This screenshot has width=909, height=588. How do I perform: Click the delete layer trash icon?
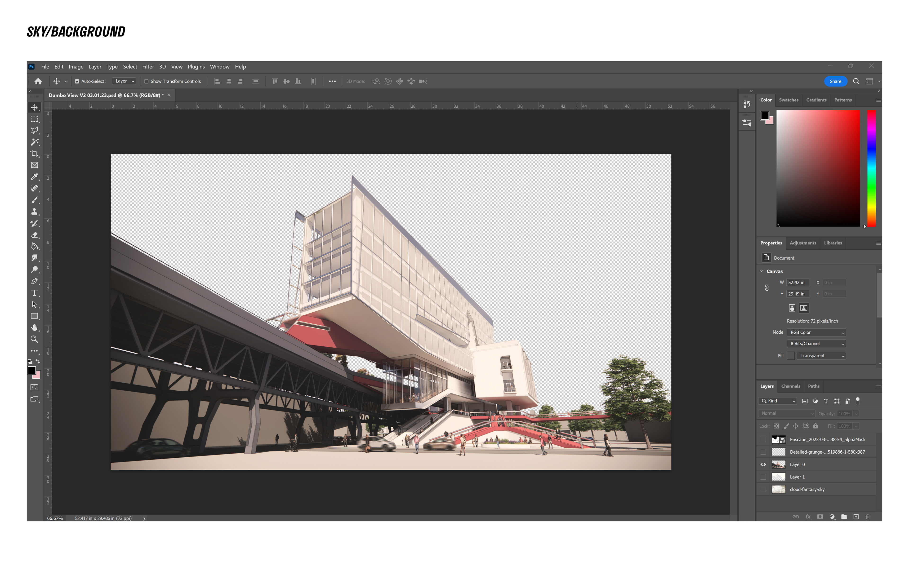point(868,517)
